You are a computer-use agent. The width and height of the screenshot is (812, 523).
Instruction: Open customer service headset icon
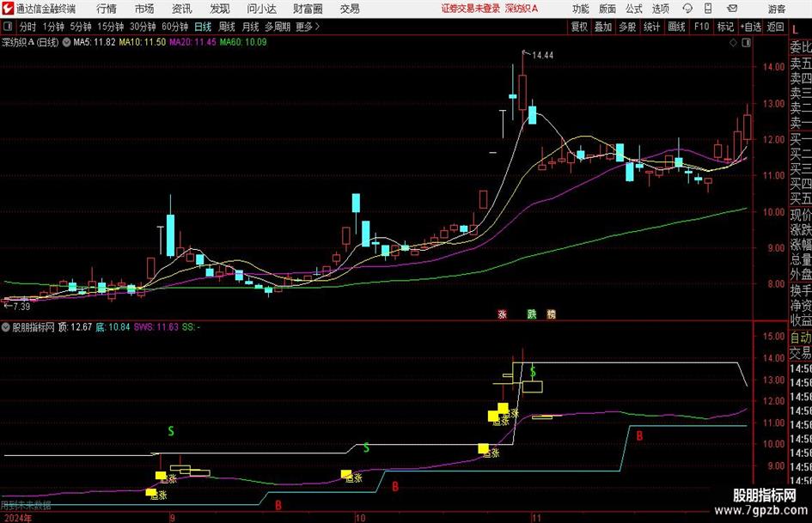[687, 9]
